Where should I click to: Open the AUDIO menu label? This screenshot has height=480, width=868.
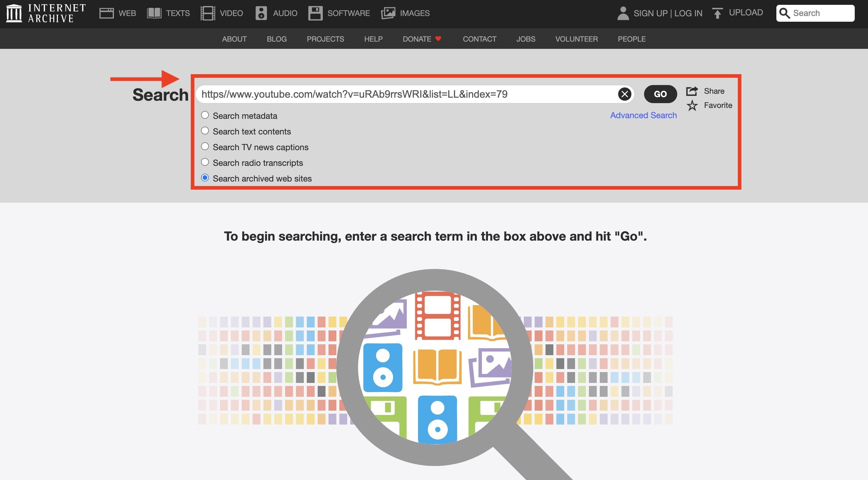285,13
